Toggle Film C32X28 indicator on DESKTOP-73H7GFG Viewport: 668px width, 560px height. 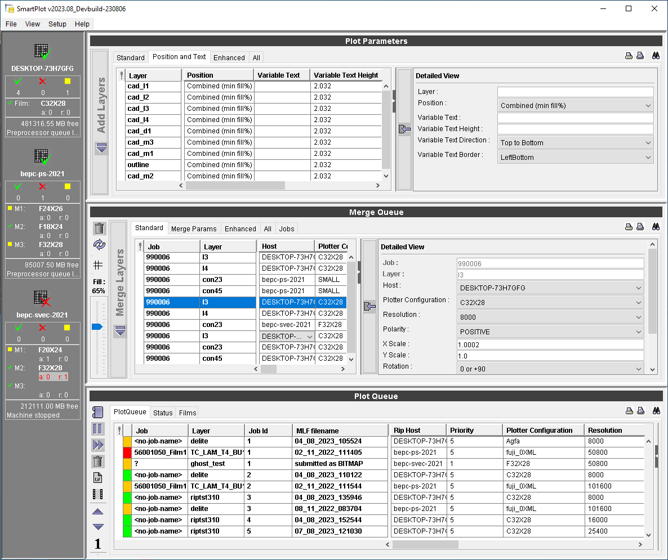click(10, 103)
